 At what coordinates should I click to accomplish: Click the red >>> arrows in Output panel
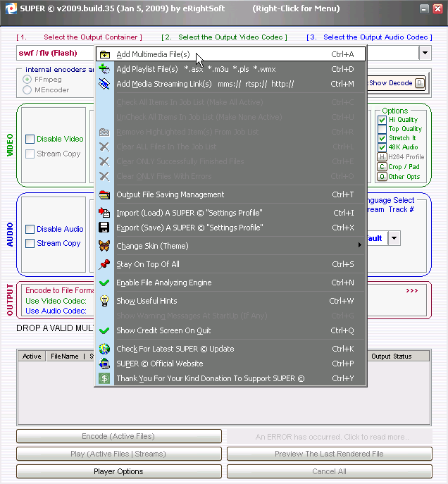pyautogui.click(x=412, y=291)
